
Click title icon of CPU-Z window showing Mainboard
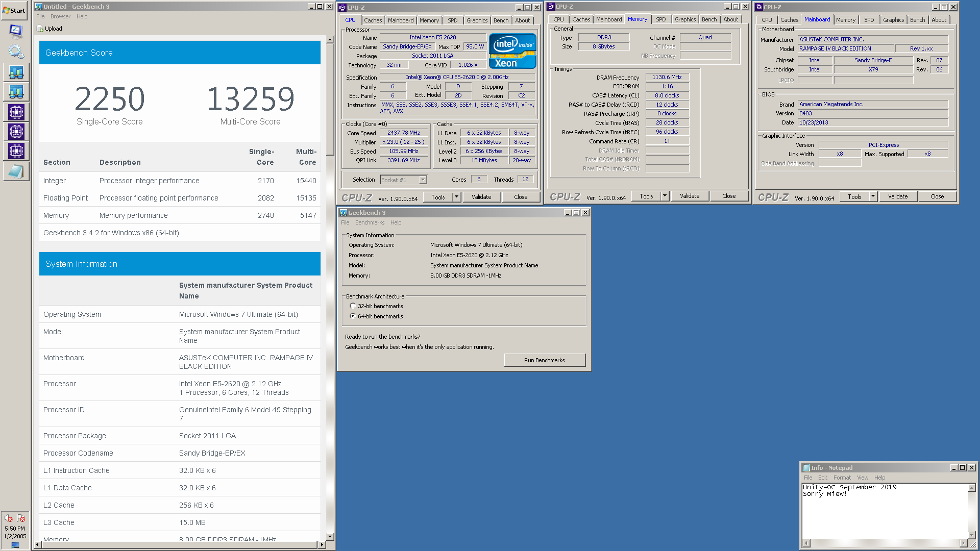coord(759,7)
